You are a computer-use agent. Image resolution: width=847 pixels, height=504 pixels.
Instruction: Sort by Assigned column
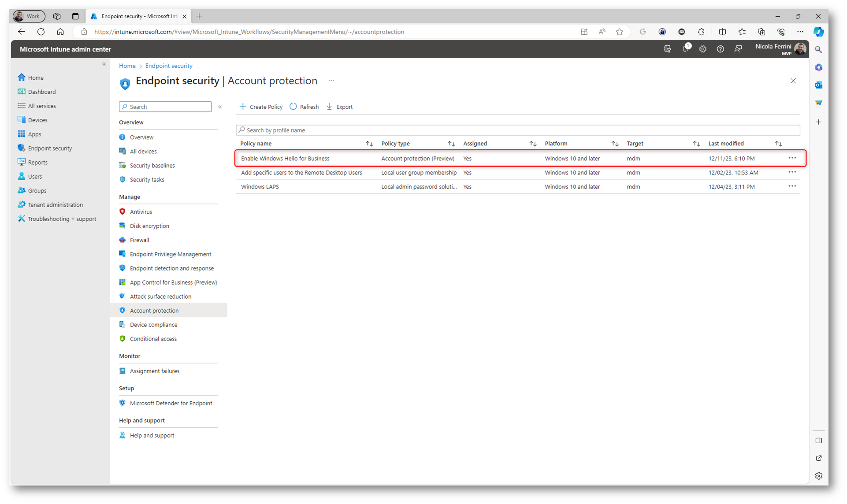[x=533, y=144]
